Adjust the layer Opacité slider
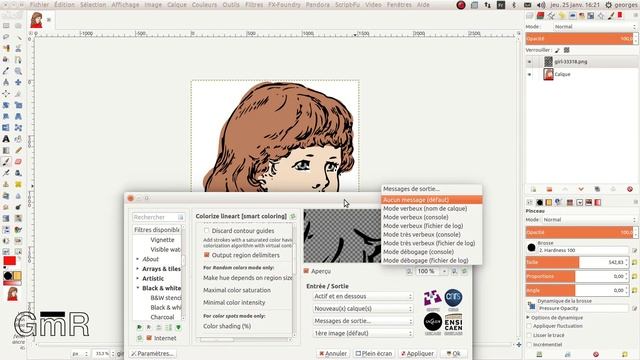640x360 pixels. 581,39
